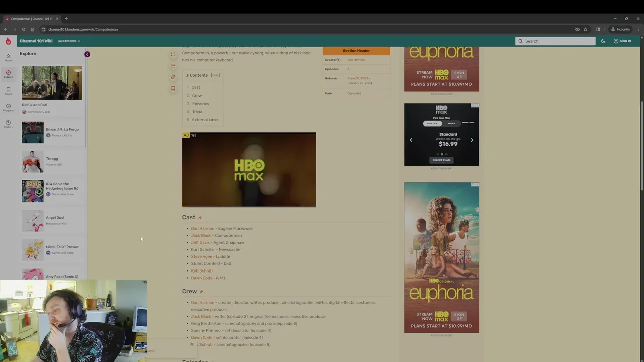Click the lower Euphoria ad Sign Up button
Image resolution: width=644 pixels, height=362 pixels.
(x=459, y=316)
